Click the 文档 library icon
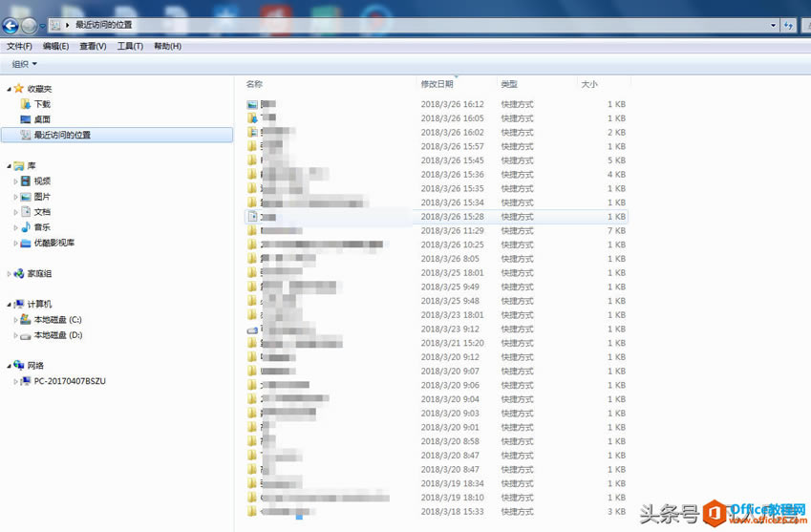This screenshot has height=532, width=811. point(26,211)
